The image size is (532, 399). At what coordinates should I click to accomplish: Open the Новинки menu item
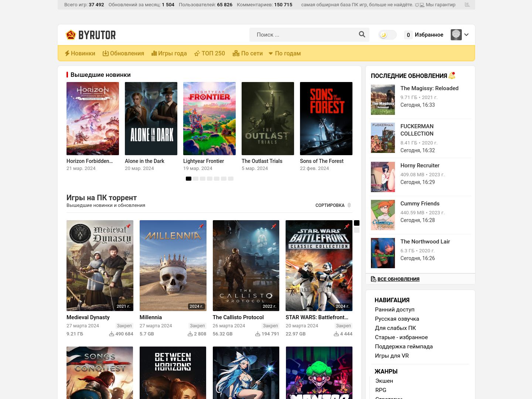point(80,53)
